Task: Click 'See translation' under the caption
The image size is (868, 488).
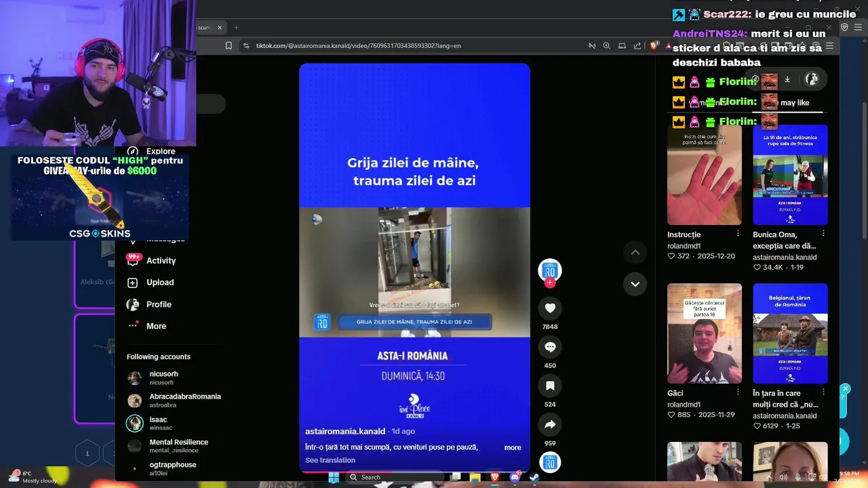Action: point(330,460)
